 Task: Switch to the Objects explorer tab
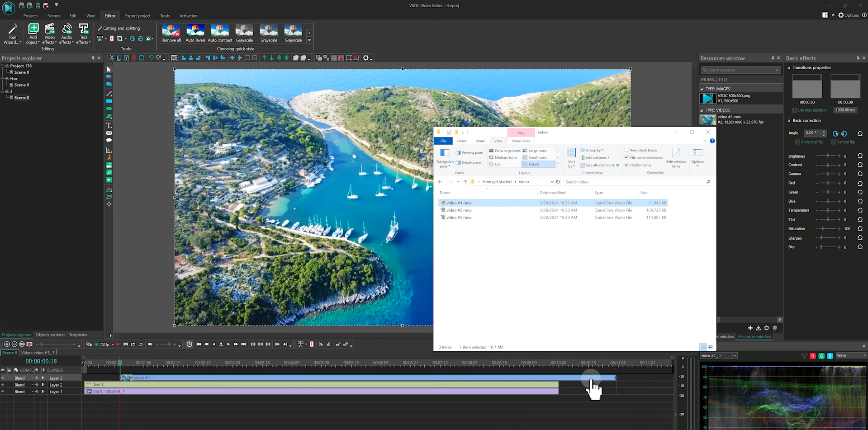tap(50, 335)
